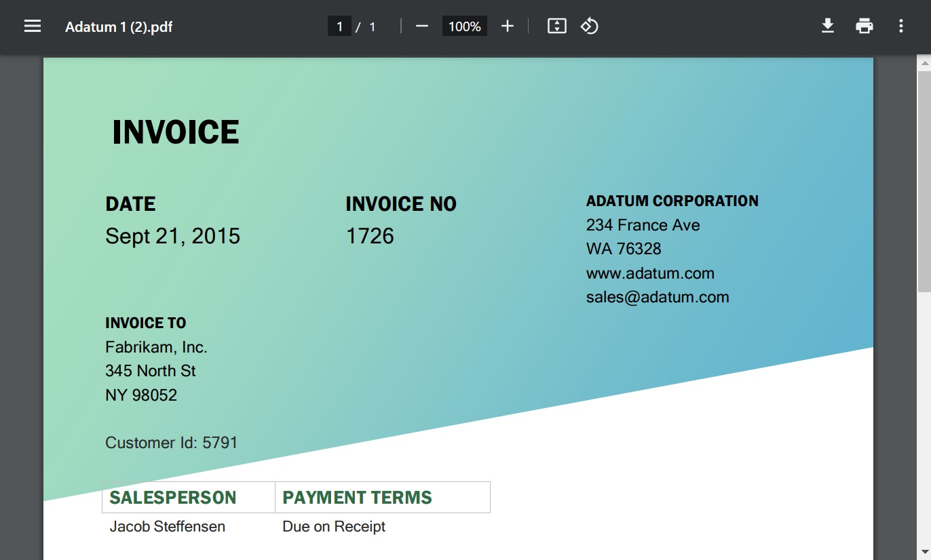This screenshot has width=931, height=560.
Task: Click the 100% zoom level field
Action: click(x=464, y=26)
